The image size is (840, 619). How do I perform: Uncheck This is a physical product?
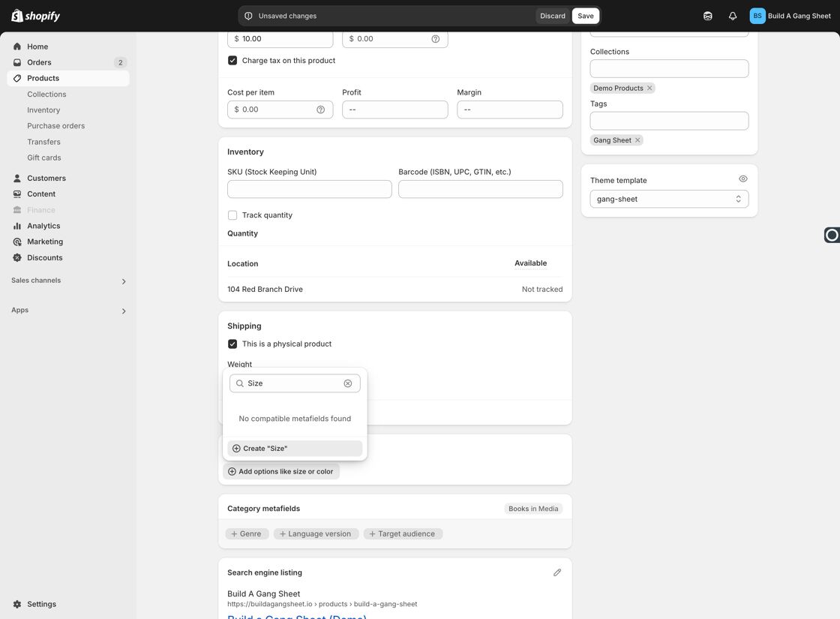tap(232, 344)
